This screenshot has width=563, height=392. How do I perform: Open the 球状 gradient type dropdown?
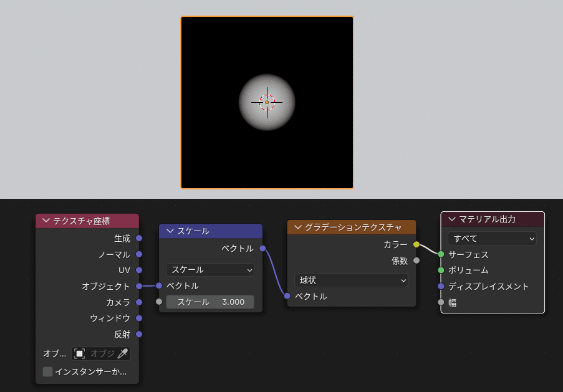coord(351,280)
